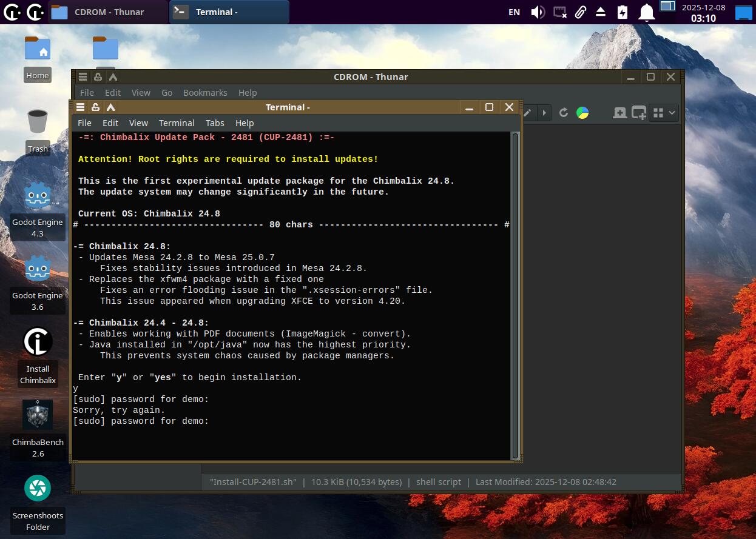Click the Terminal vertical scrollbar
This screenshot has width=756, height=539.
click(515, 295)
